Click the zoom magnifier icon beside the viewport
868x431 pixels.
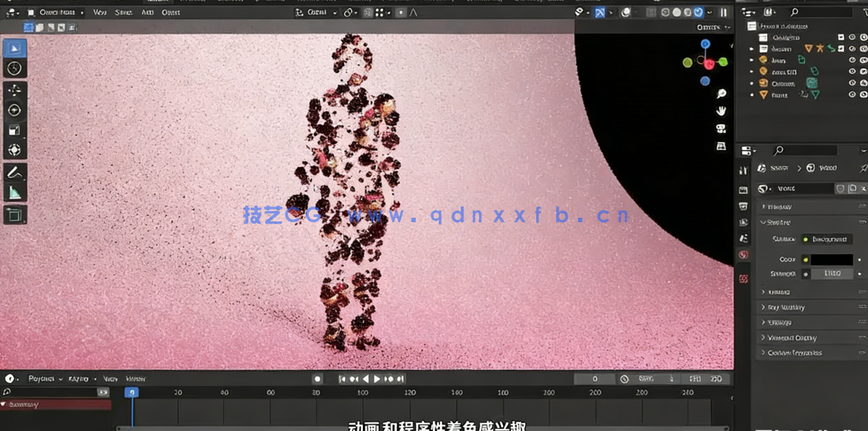tap(720, 93)
